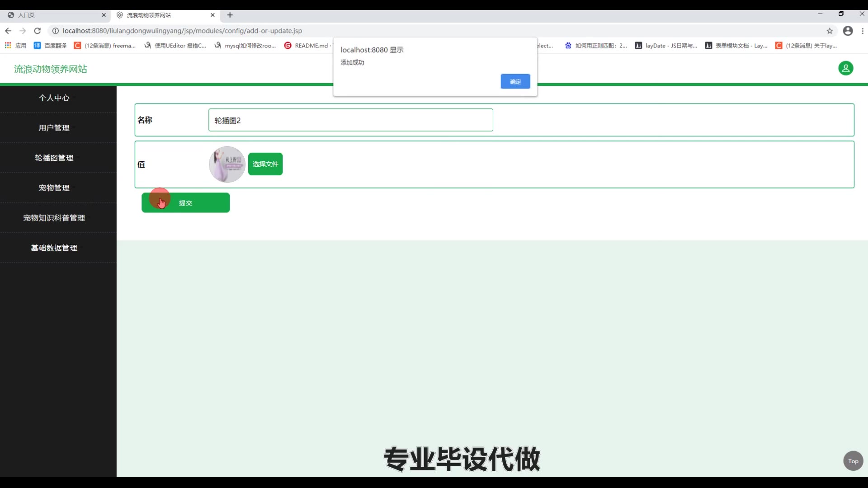The image size is (868, 488).
Task: Select 基础数据管理 sidebar item
Action: click(x=54, y=248)
